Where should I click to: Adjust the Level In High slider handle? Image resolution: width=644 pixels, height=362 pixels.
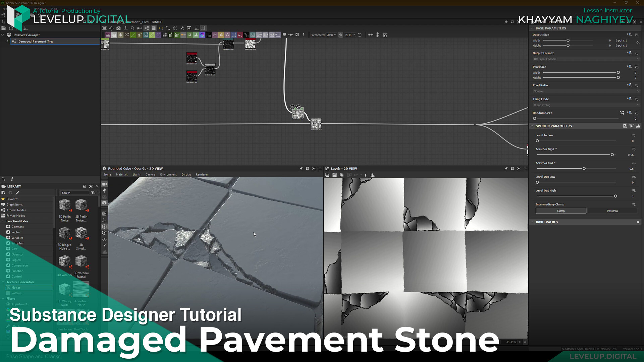[612, 155]
